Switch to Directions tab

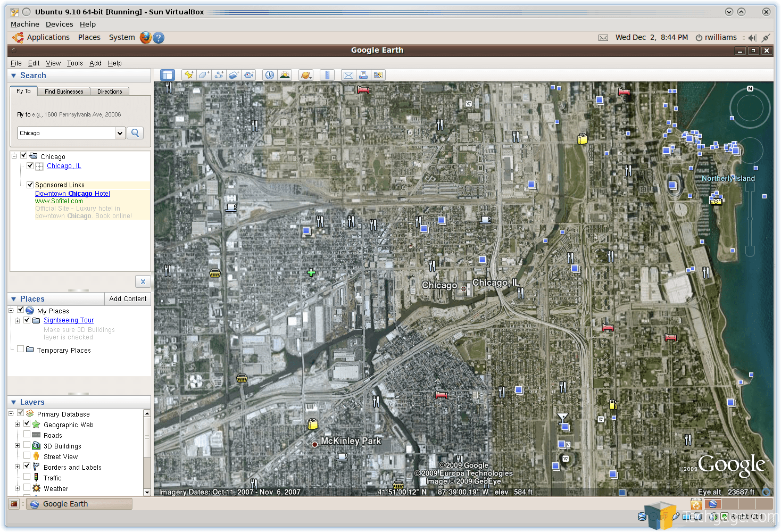pyautogui.click(x=110, y=92)
